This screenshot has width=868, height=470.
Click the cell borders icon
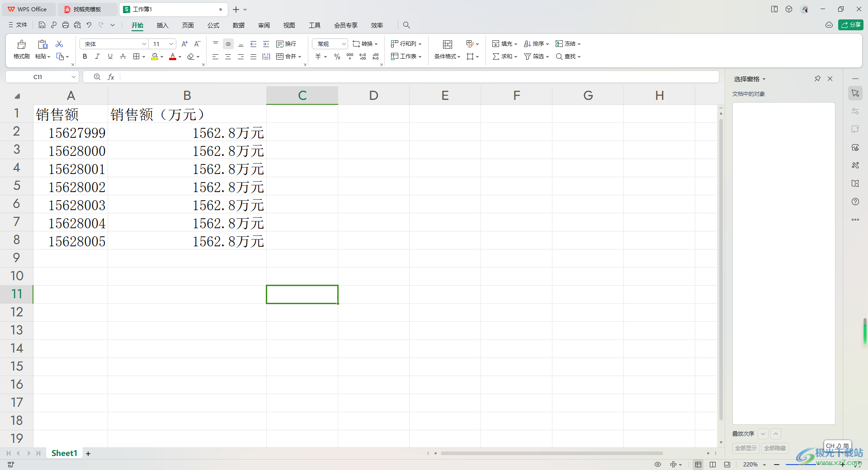[x=136, y=56]
